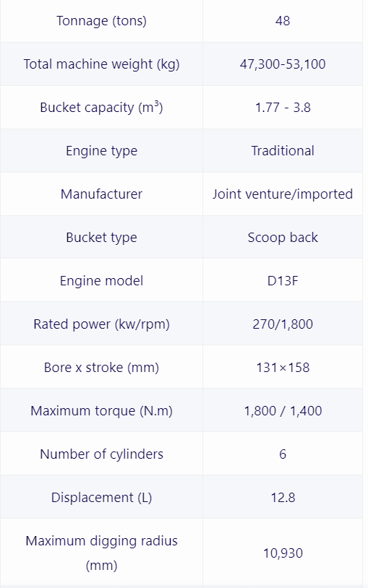
Task: Click the Rated power (kw/rpm) label
Action: tap(101, 324)
